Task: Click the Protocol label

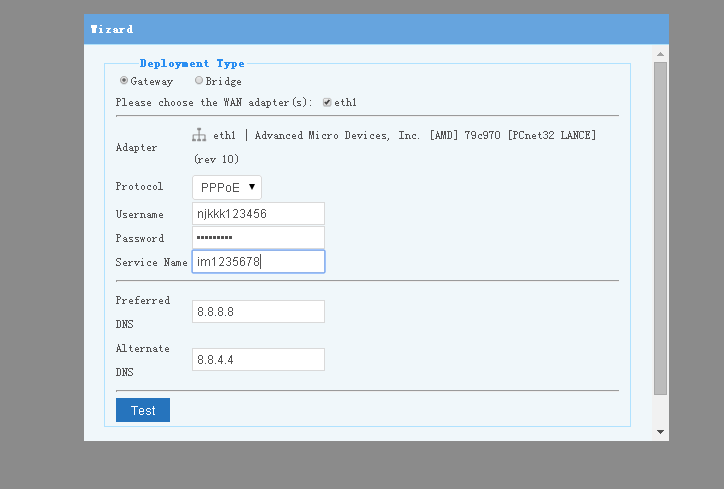Action: point(139,187)
